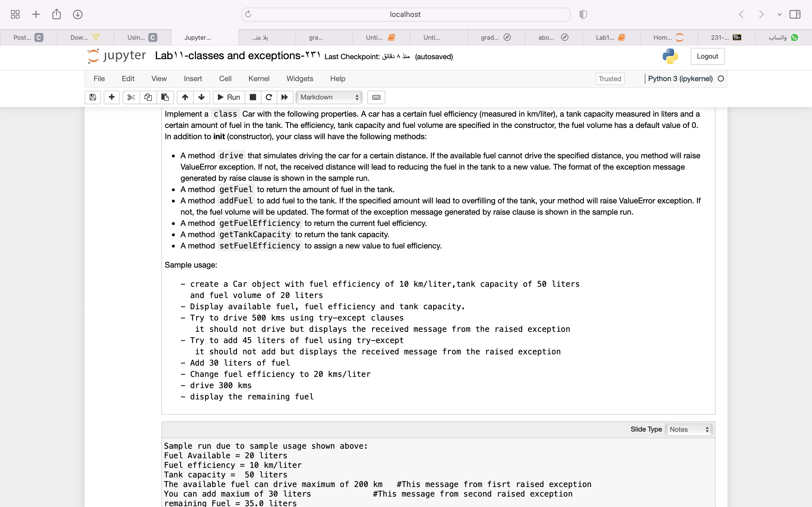This screenshot has width=812, height=507.
Task: Open the command palette keyboard icon
Action: click(x=376, y=97)
